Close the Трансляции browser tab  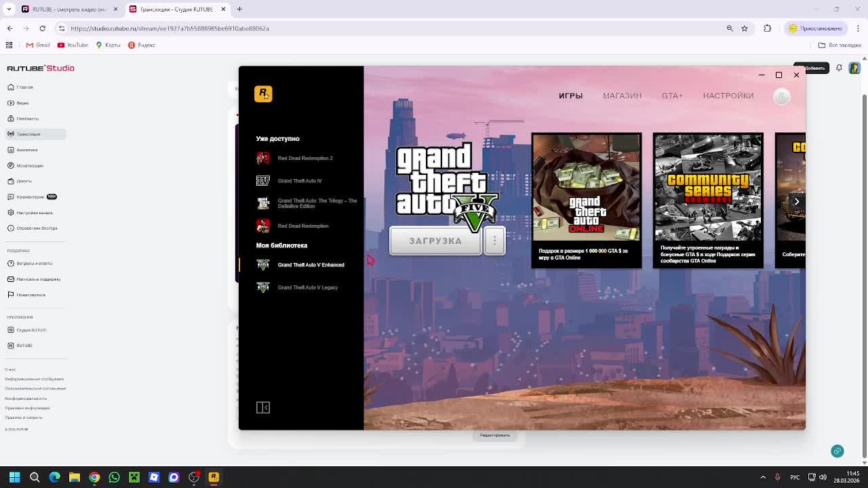(223, 9)
